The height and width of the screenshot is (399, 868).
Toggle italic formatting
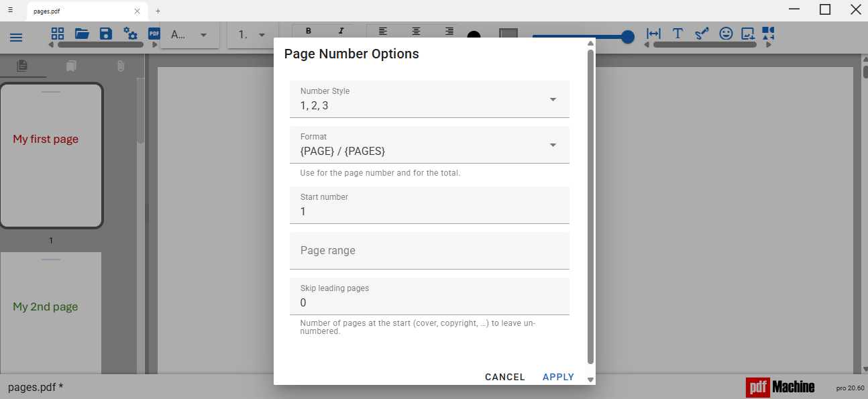[341, 31]
